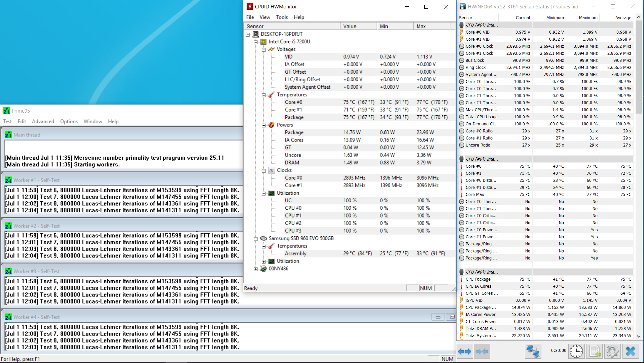Minimize the Worker #4 Self-Test child window
This screenshot has width=644, height=363.
(438, 317)
